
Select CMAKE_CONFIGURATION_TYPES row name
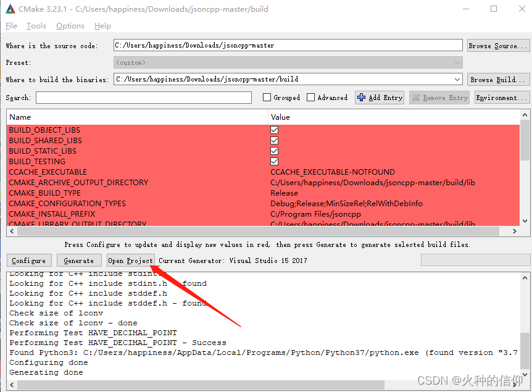click(x=67, y=204)
